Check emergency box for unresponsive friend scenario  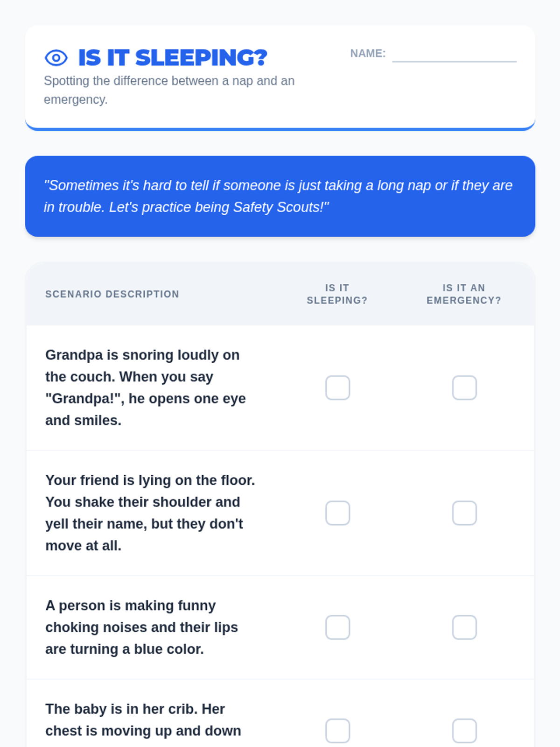[464, 513]
